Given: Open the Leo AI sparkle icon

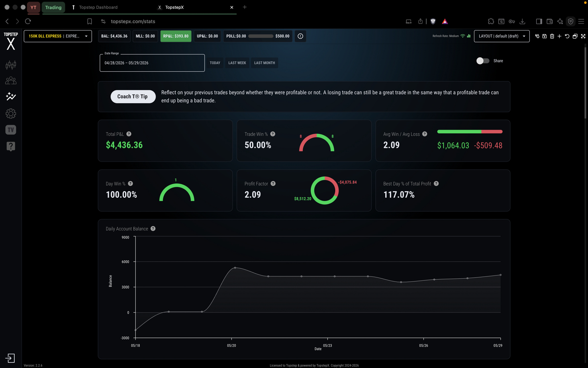Looking at the screenshot, I should (x=560, y=21).
